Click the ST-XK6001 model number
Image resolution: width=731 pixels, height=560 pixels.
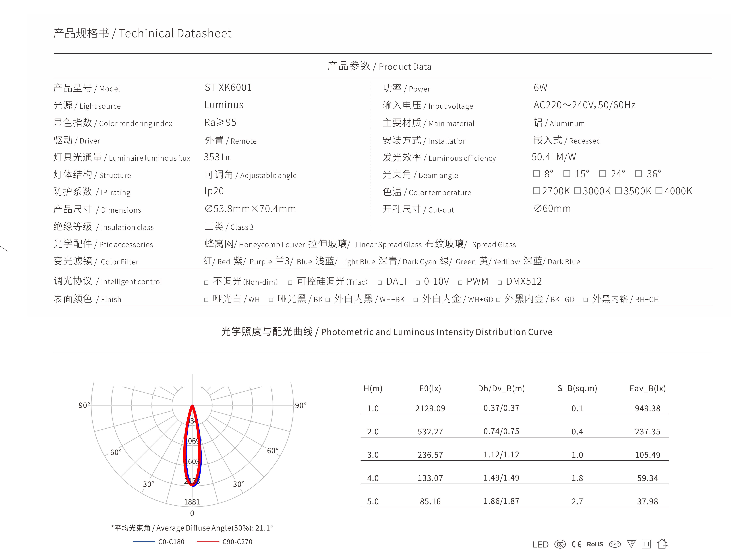pyautogui.click(x=228, y=88)
